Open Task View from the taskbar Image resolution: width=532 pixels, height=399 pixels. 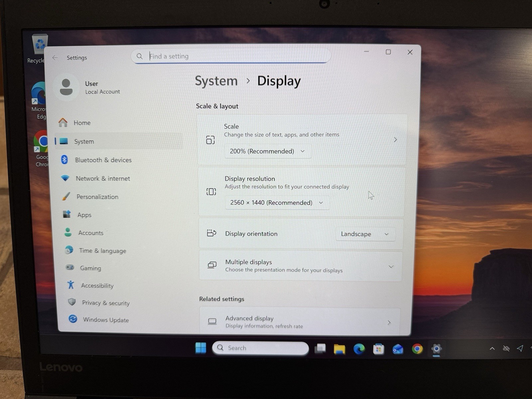[x=320, y=348]
